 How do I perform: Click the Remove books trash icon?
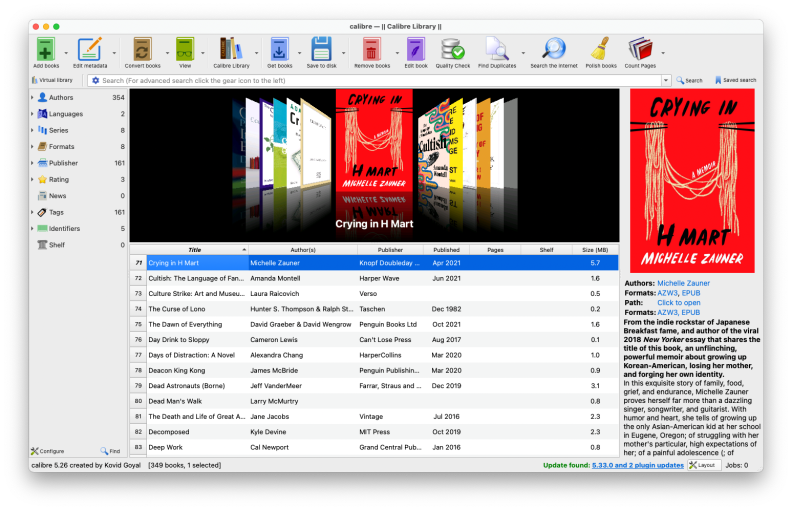pos(372,49)
